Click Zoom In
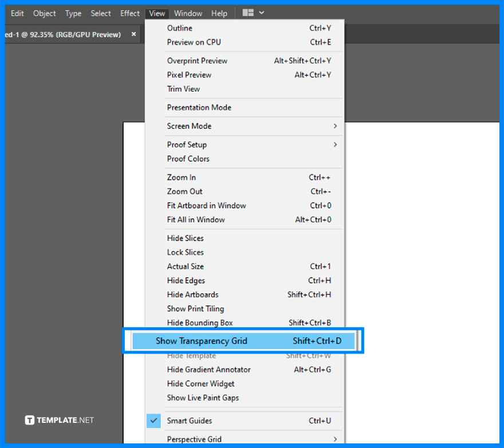The height and width of the screenshot is (448, 504). [x=181, y=177]
